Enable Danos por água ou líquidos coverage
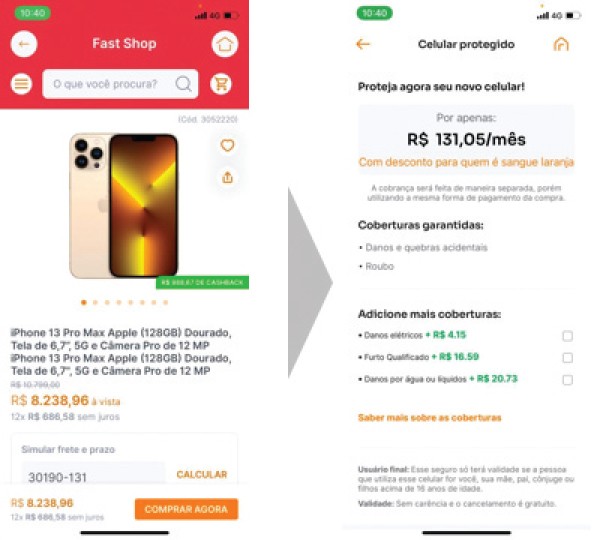 (x=567, y=380)
